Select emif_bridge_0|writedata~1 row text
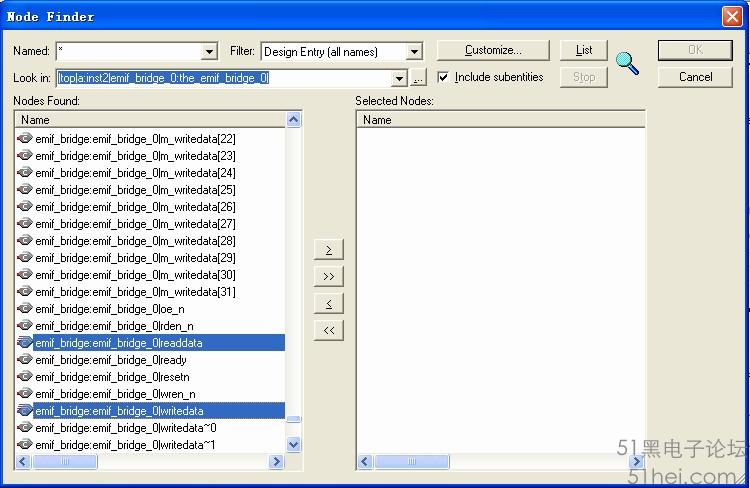 (125, 444)
